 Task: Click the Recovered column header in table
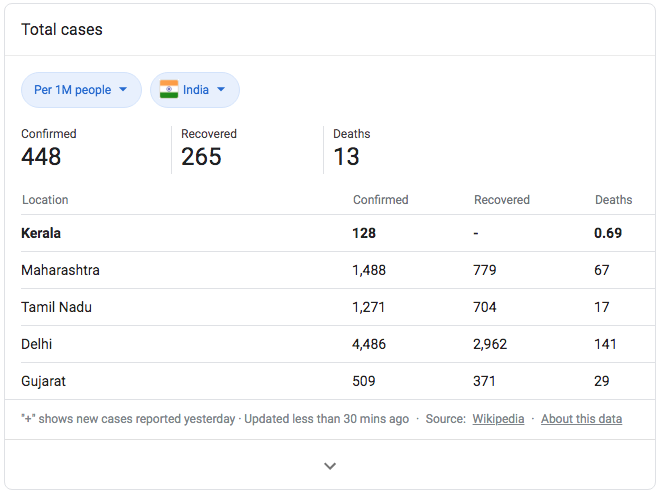[501, 200]
